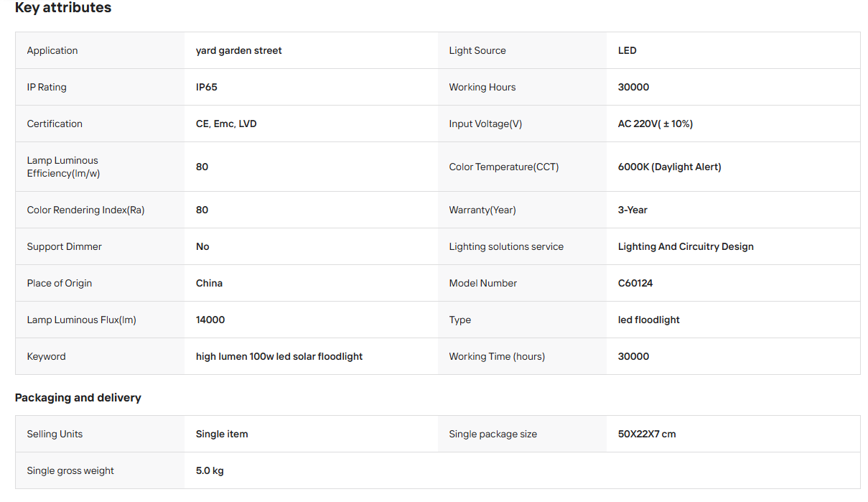Click the Key attributes heading
The width and height of the screenshot is (868, 502).
63,8
